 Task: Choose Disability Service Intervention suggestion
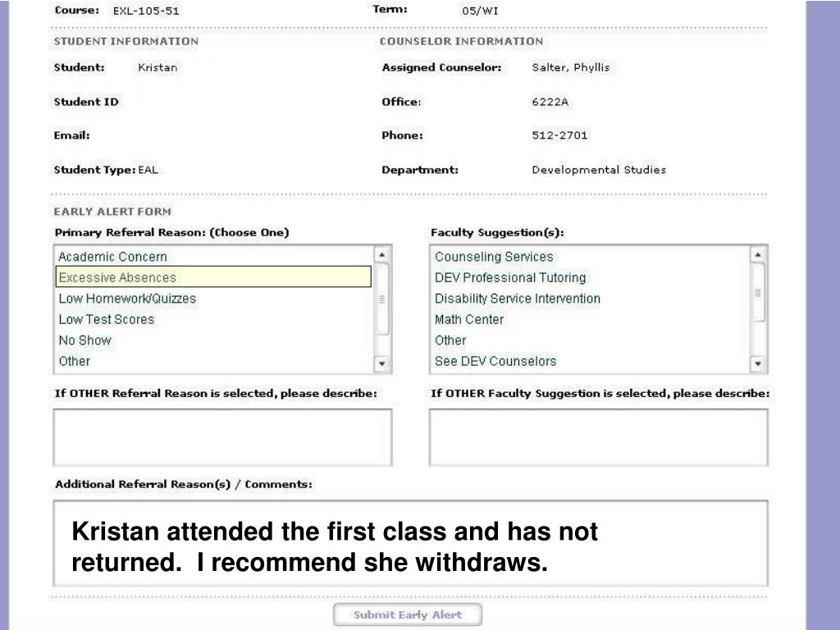click(590, 299)
